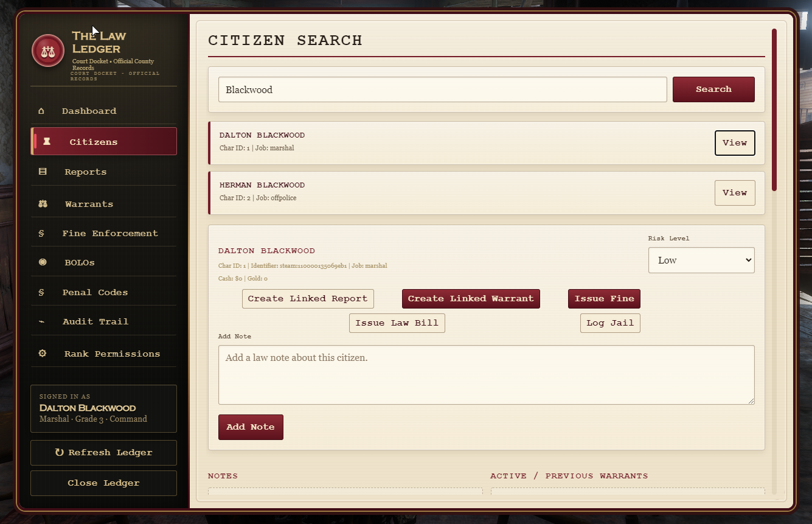Open the Risk Level dropdown
Image resolution: width=812 pixels, height=524 pixels.
pos(701,260)
